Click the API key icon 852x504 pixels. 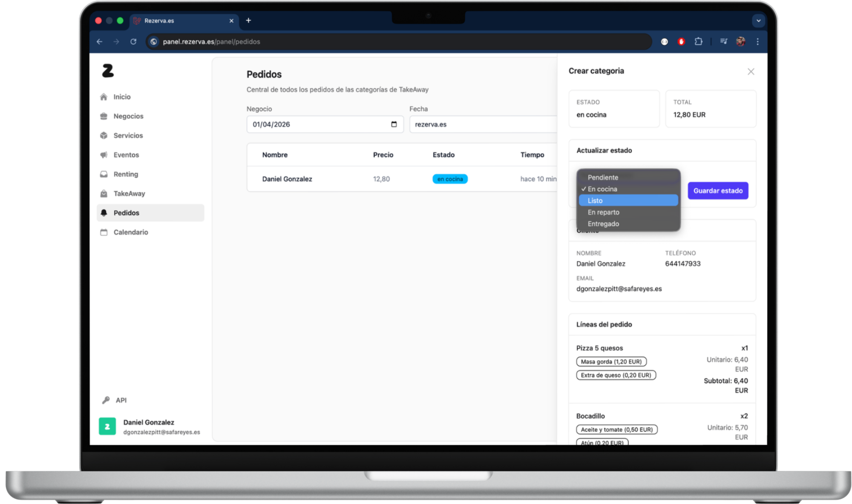(x=106, y=400)
